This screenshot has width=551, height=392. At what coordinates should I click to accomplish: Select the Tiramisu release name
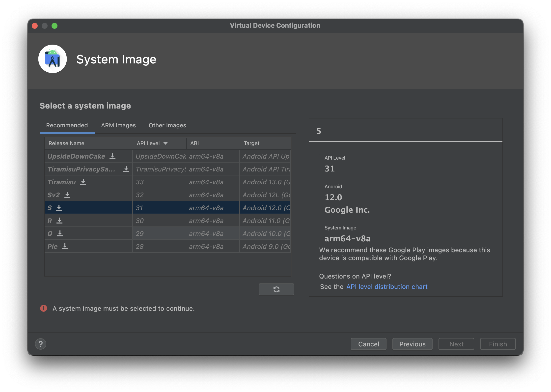pos(62,182)
